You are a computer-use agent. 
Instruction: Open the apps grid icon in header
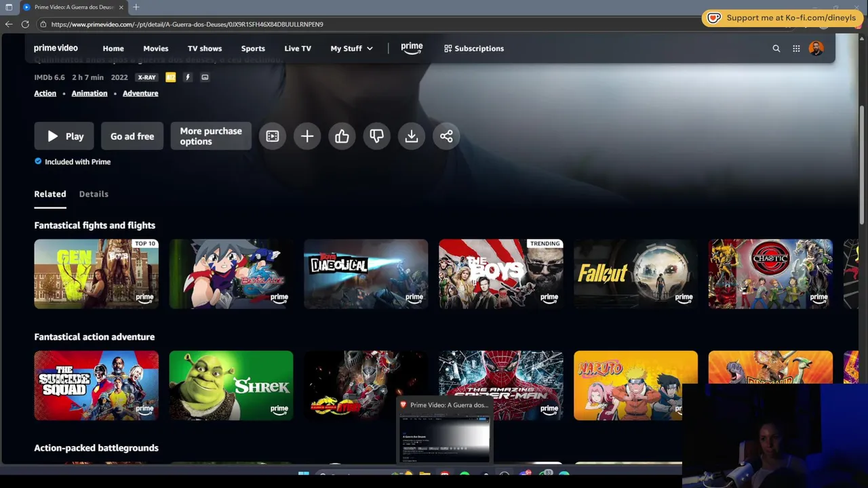(796, 48)
